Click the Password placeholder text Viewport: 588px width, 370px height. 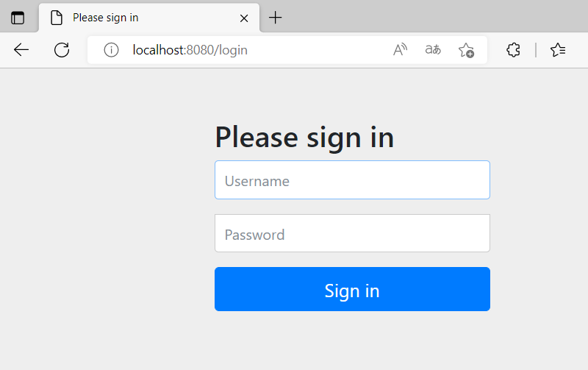pyautogui.click(x=254, y=235)
